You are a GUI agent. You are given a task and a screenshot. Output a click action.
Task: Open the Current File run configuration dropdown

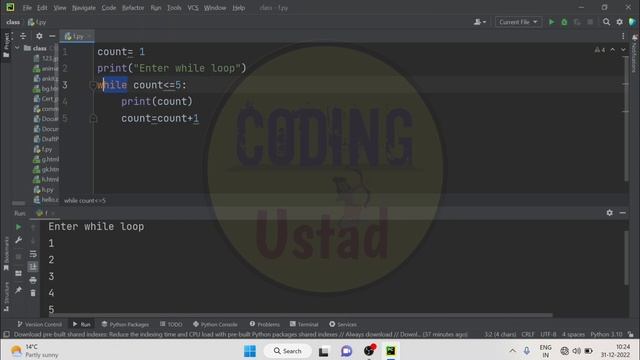[518, 22]
